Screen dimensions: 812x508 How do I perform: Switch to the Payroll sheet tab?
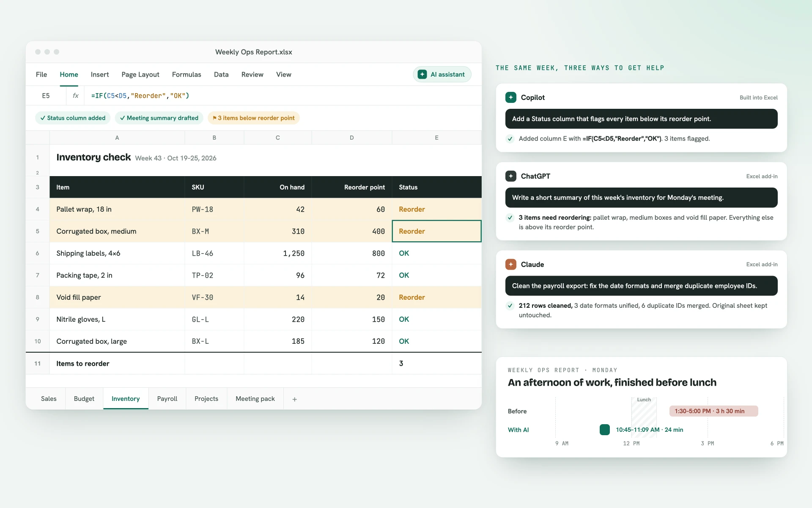click(x=167, y=399)
